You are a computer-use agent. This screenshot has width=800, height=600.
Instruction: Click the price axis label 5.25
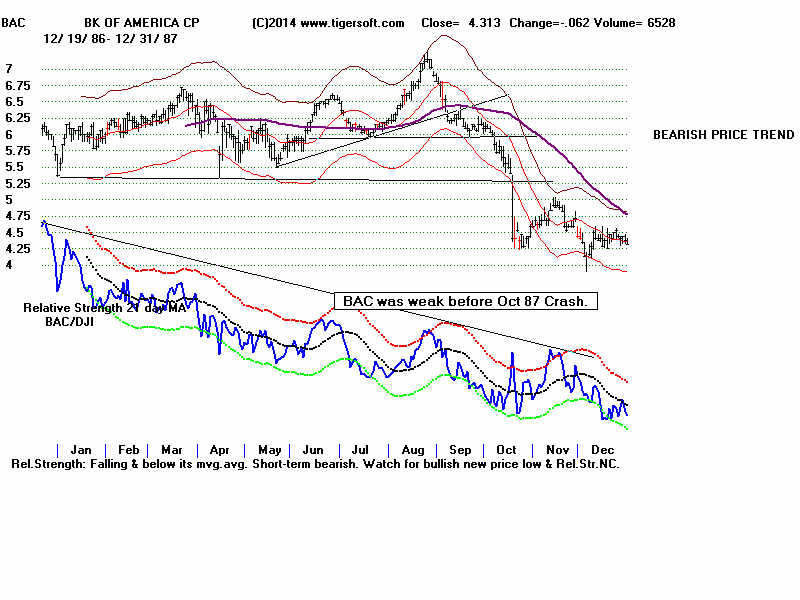coord(18,184)
